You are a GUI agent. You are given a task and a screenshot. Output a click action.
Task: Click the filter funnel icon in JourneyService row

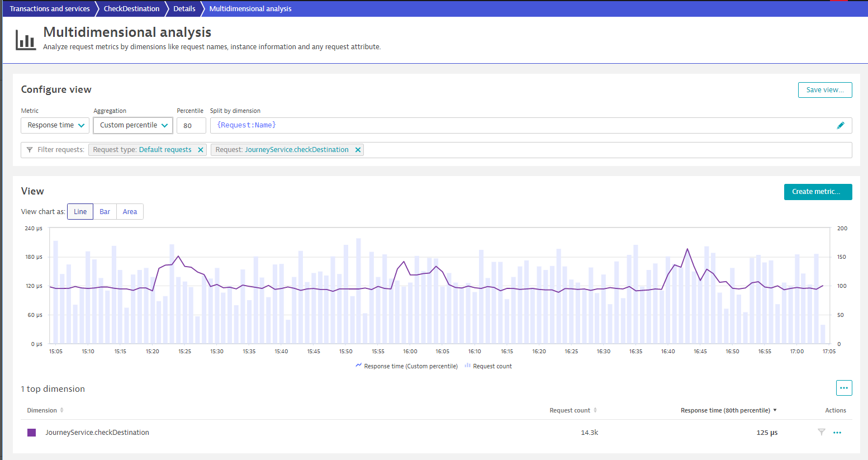821,432
